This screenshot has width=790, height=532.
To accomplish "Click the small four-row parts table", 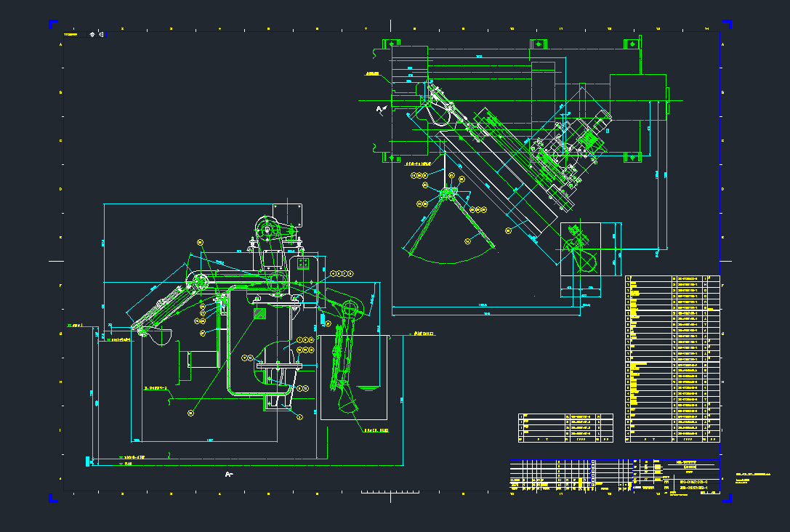I will [565, 427].
